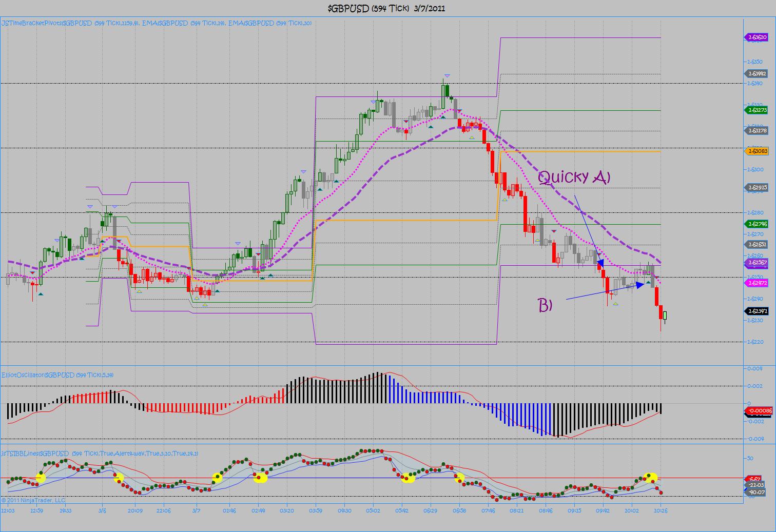776x532 pixels.
Task: Click the 1.6280 price axis label
Action: click(756, 212)
